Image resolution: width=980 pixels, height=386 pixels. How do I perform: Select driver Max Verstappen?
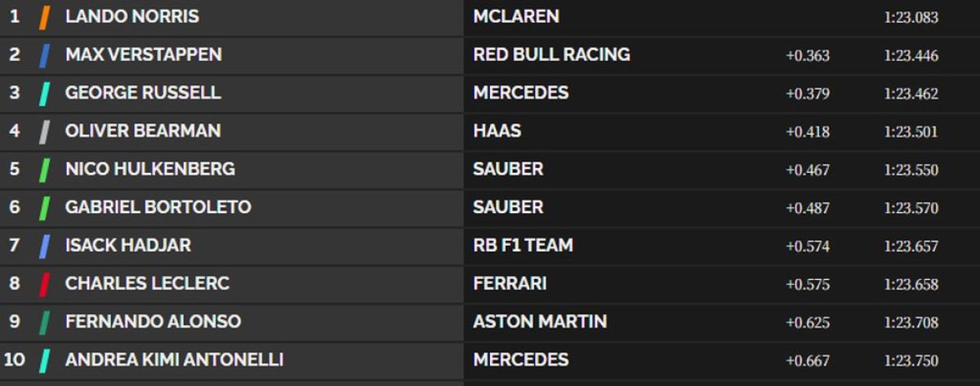(x=143, y=55)
